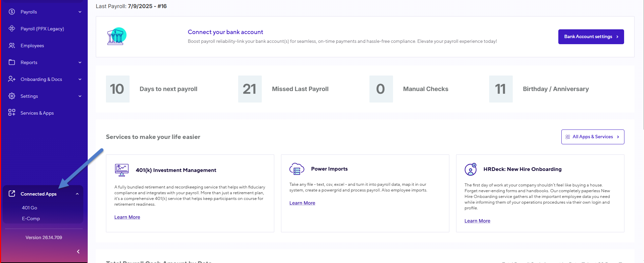Image resolution: width=644 pixels, height=263 pixels.
Task: Expand the Reports menu chevron
Action: tap(80, 62)
